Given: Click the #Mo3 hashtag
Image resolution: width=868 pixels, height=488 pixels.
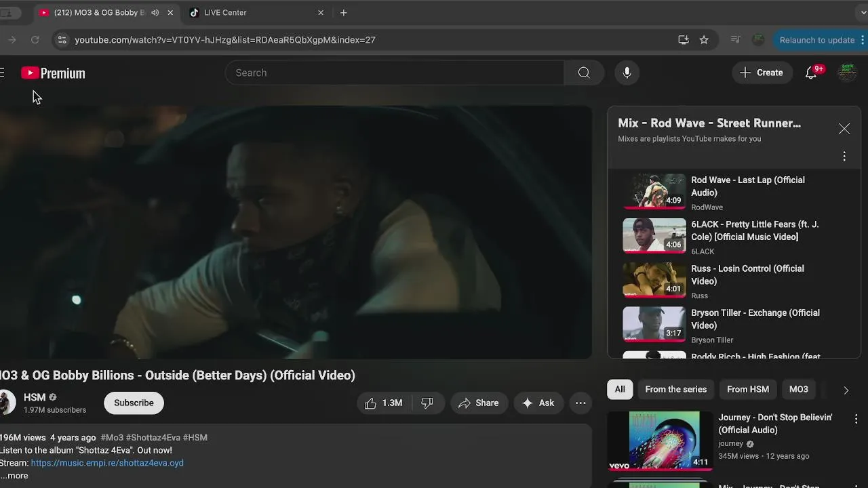Looking at the screenshot, I should [112, 438].
